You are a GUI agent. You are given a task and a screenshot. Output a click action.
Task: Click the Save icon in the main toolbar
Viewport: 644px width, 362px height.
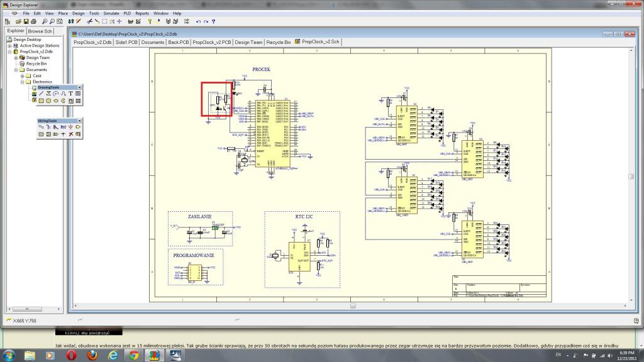pyautogui.click(x=26, y=21)
